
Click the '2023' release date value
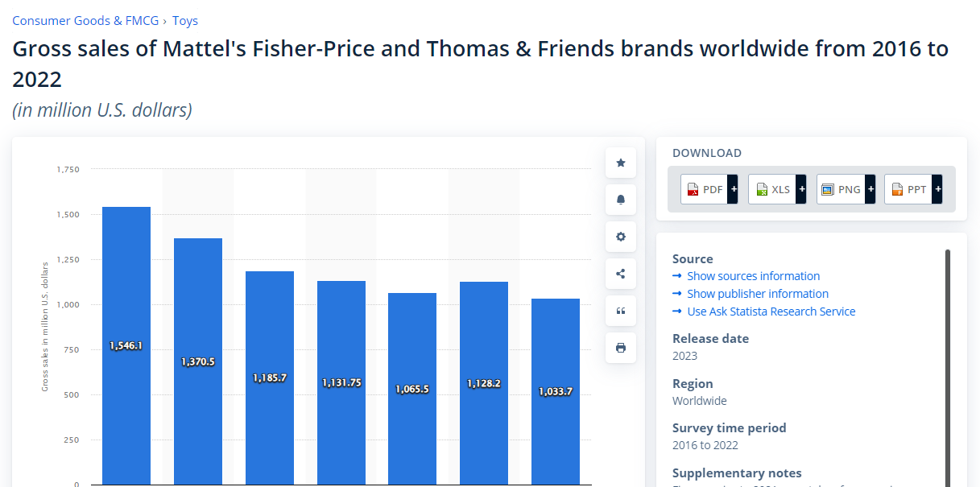(x=685, y=356)
